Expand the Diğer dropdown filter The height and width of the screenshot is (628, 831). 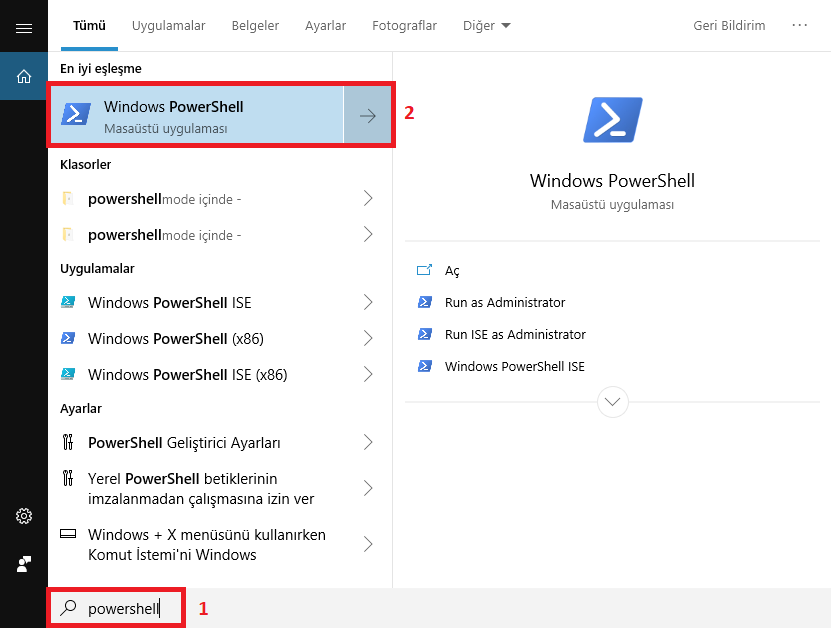(486, 26)
